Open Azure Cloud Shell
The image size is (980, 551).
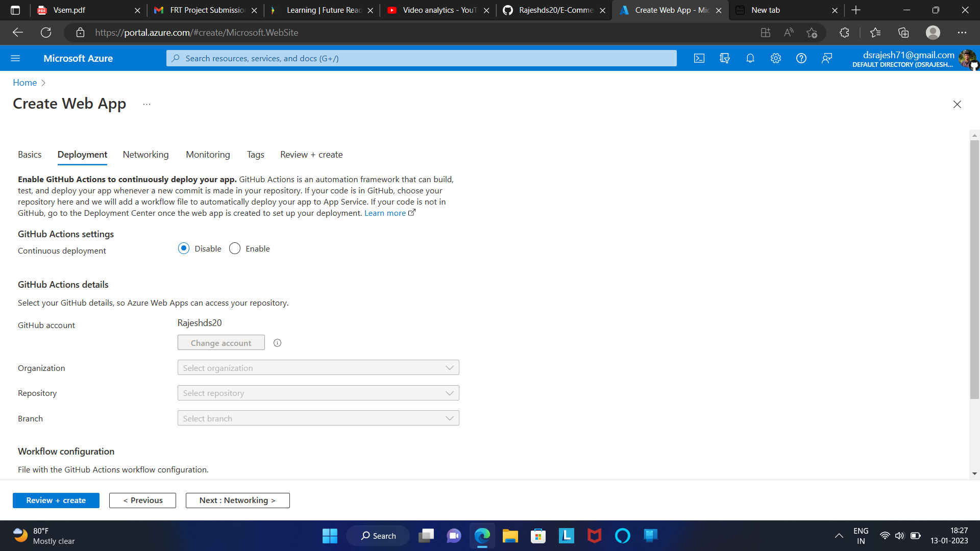699,58
